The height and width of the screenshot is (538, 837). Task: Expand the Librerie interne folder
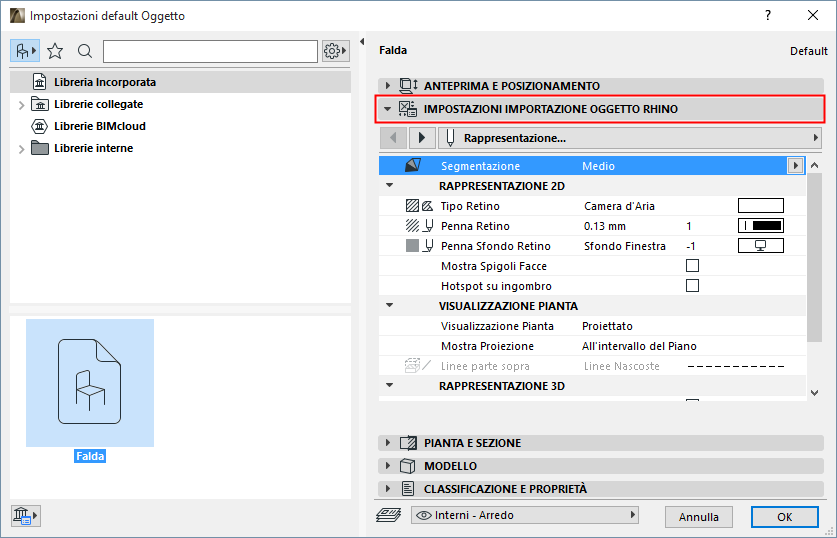pos(21,149)
